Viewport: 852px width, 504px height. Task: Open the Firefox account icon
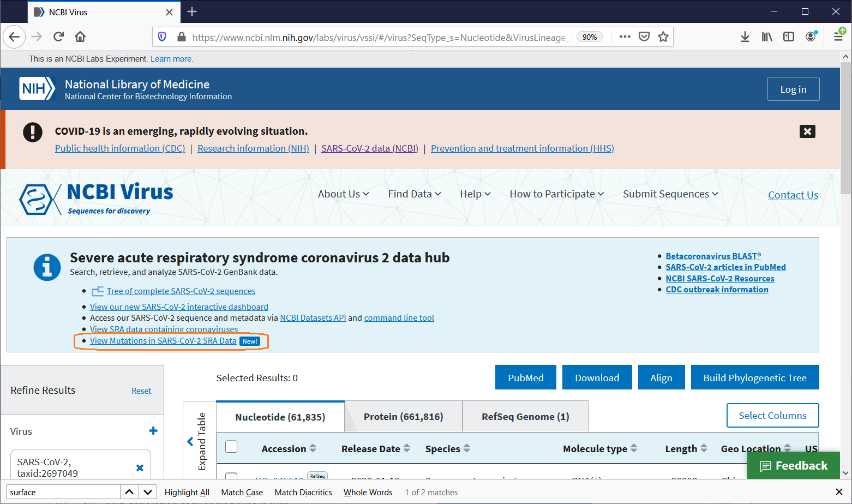(811, 37)
